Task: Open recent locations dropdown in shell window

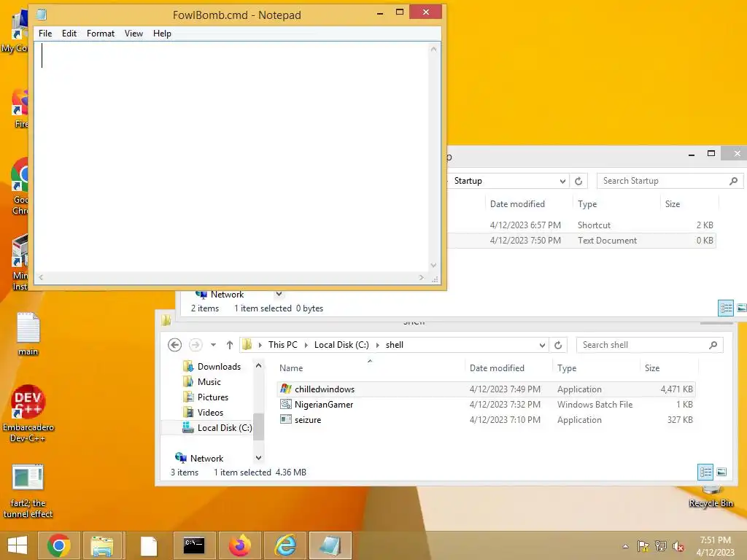Action: pyautogui.click(x=214, y=345)
